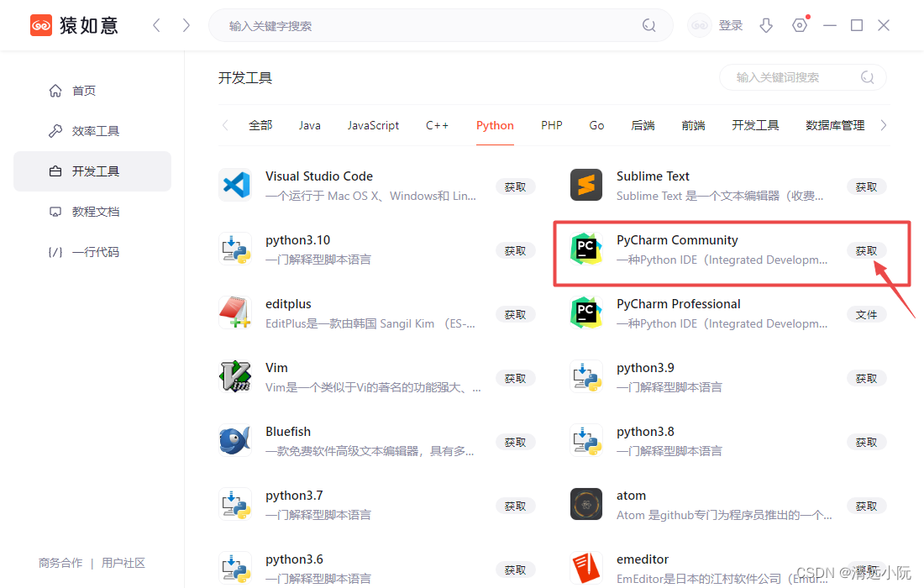Open the settings gear with notification dot
Screen dimensions: 924x588
click(x=800, y=25)
